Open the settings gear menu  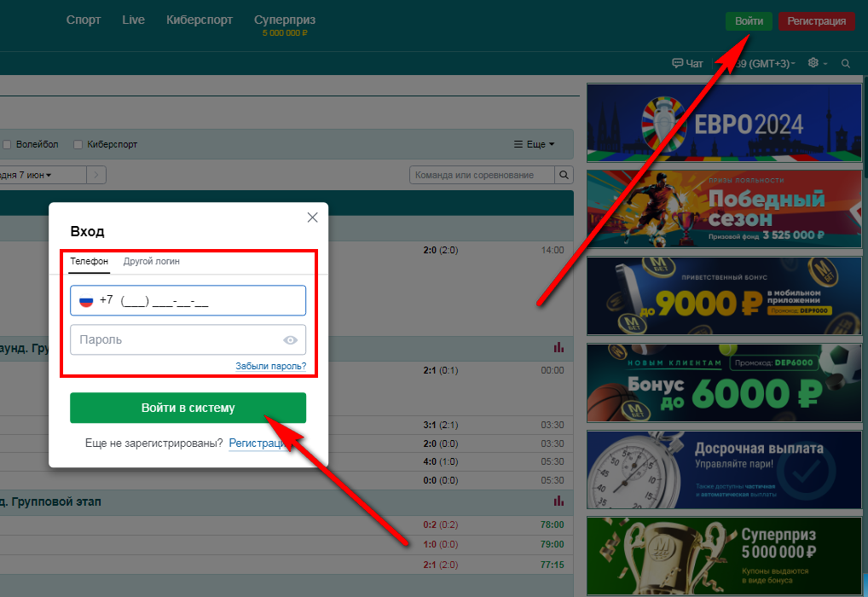[817, 63]
